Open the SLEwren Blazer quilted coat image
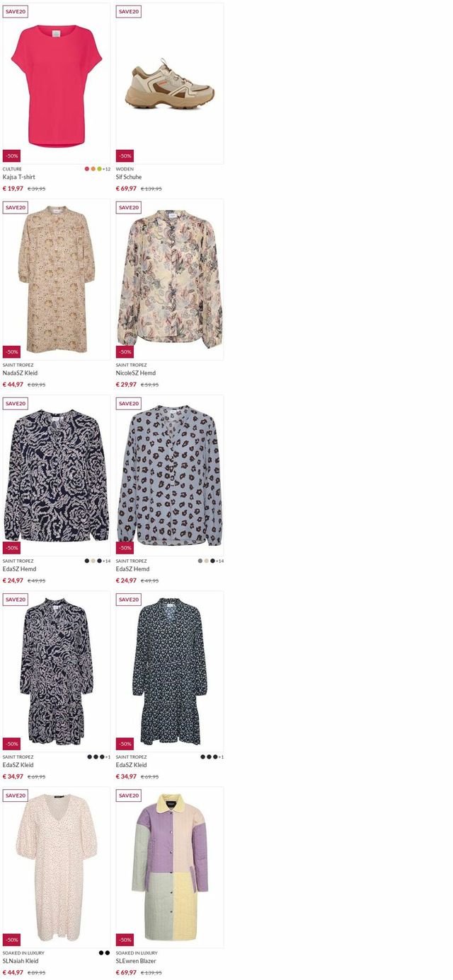Screen dimensions: 453x980 point(170,868)
